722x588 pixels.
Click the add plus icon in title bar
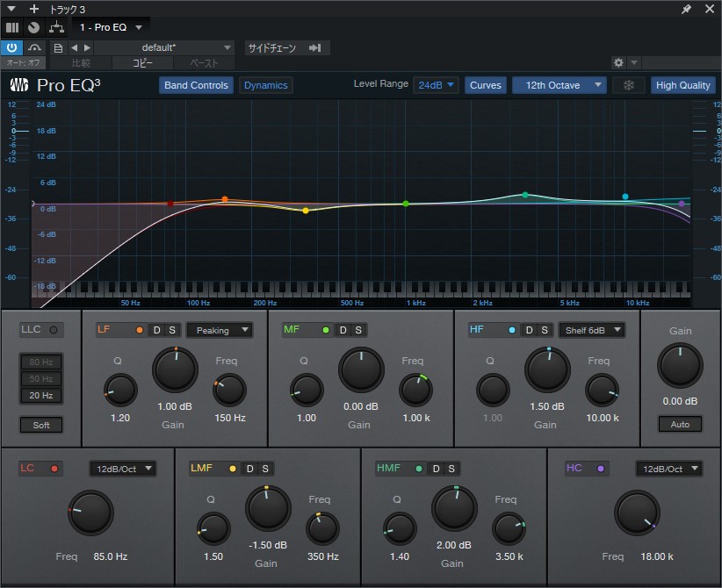[34, 9]
